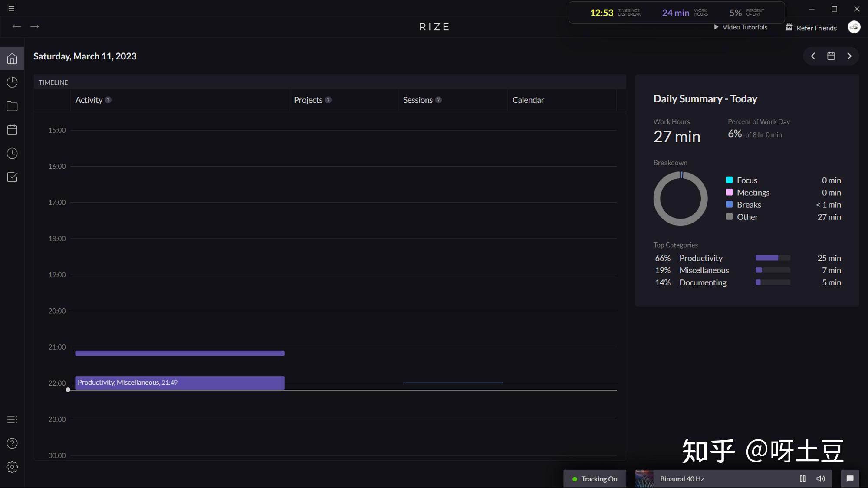
Task: Open the Home dashboard sidebar icon
Action: point(12,59)
